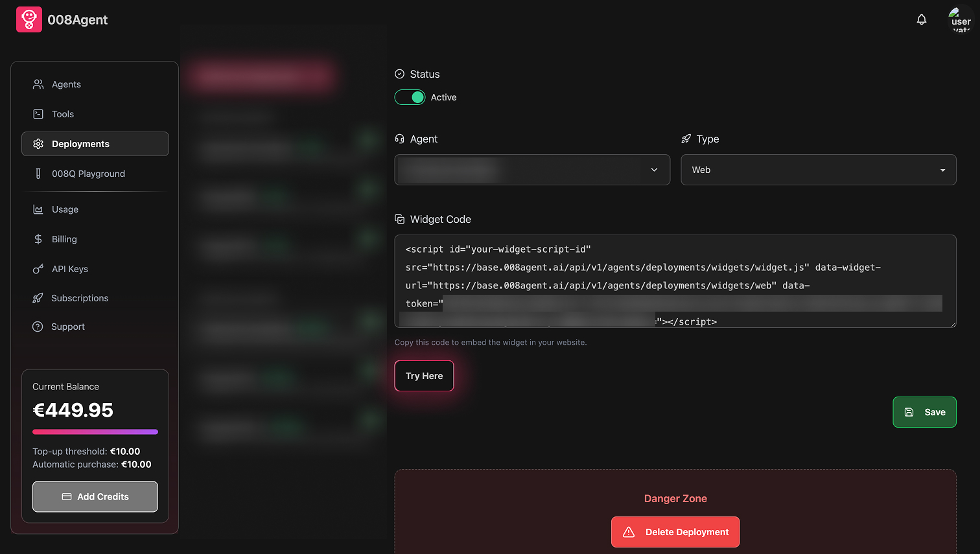Click the Billing dollar sign icon

pos(38,239)
